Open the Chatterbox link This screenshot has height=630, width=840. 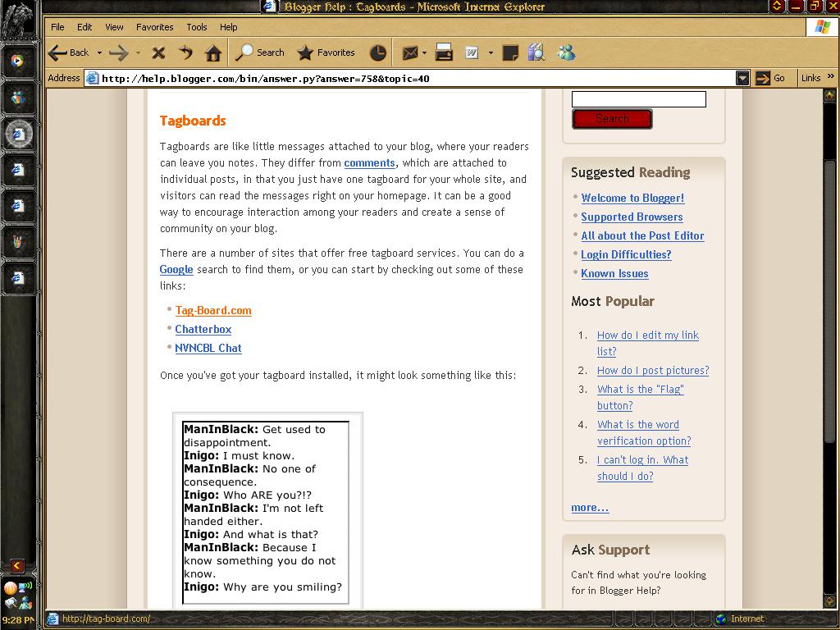[x=203, y=329]
